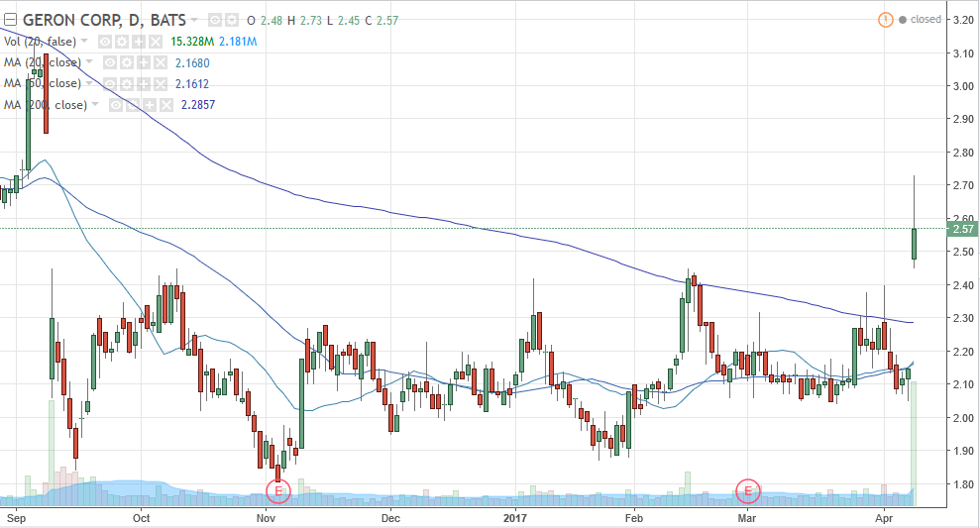The image size is (980, 528).
Task: Click MA 200 value 2.2857
Action: coord(198,105)
